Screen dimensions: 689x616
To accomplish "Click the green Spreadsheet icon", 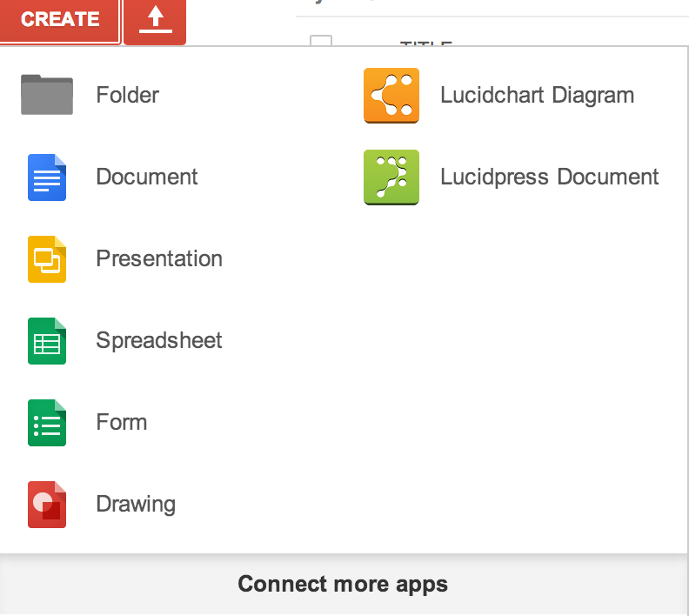I will (x=47, y=341).
